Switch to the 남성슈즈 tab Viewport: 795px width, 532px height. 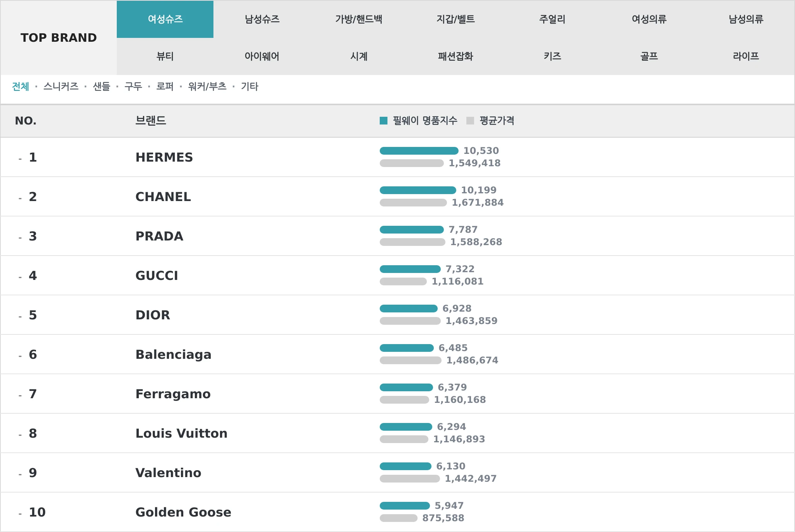click(262, 19)
